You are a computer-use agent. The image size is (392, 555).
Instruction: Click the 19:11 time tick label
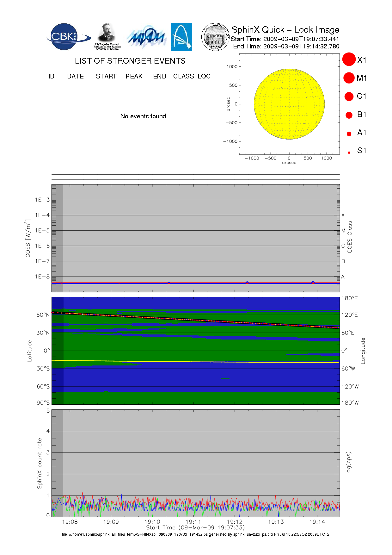point(193,522)
